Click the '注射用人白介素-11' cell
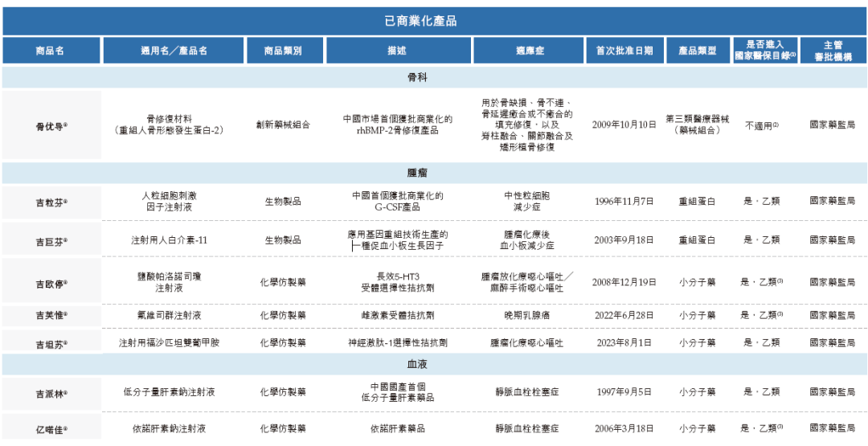The width and height of the screenshot is (868, 446). pyautogui.click(x=169, y=240)
